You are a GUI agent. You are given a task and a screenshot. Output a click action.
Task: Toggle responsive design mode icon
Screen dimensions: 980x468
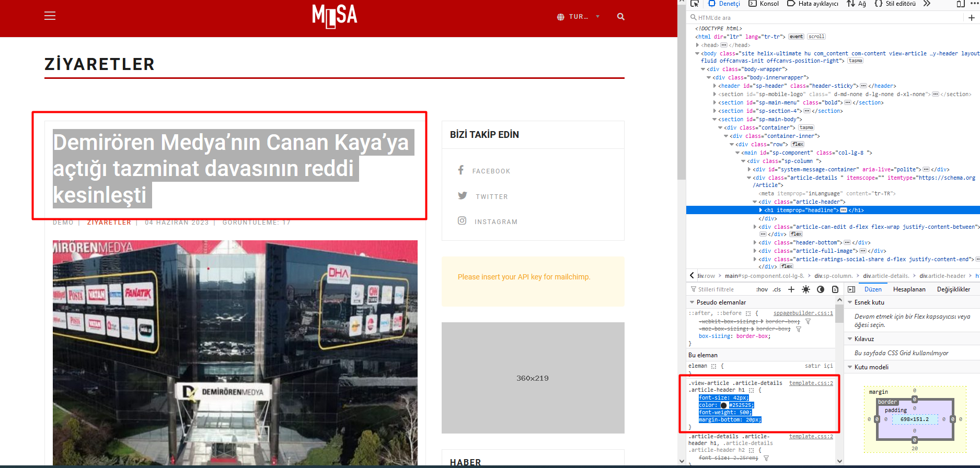(961, 4)
